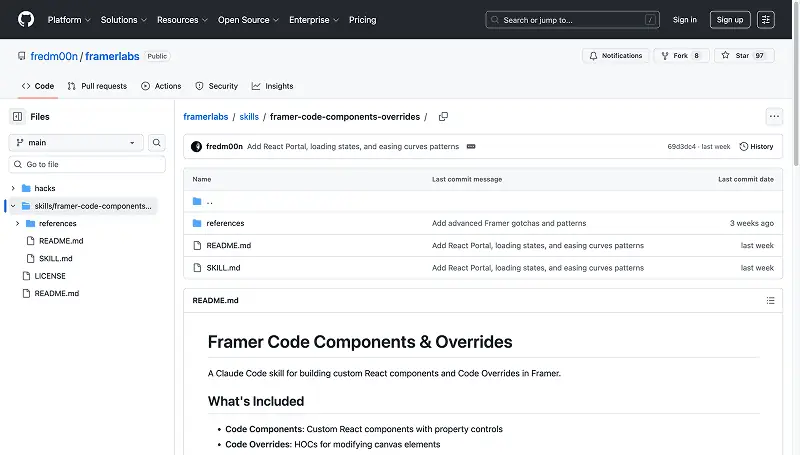Open framerlabs breadcrumb link
This screenshot has width=800, height=455.
click(x=206, y=117)
